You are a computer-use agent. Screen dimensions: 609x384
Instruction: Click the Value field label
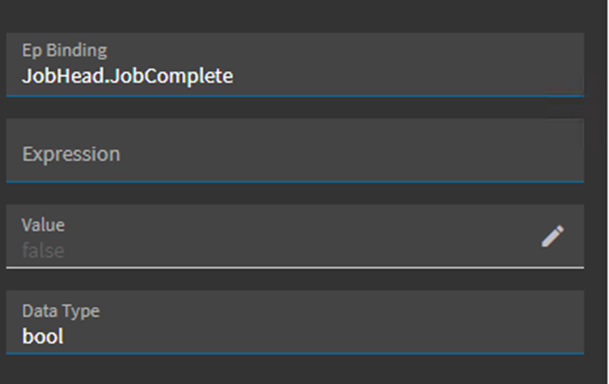43,225
